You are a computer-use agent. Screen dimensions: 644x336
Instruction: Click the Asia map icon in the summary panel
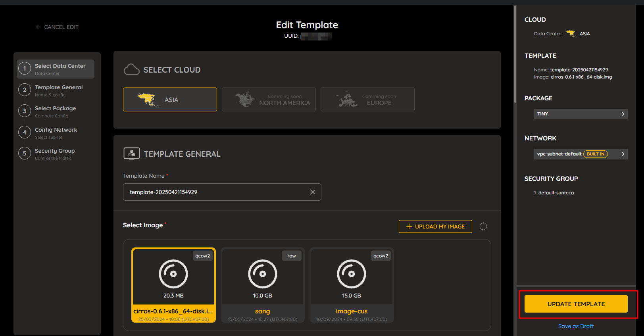(x=571, y=34)
